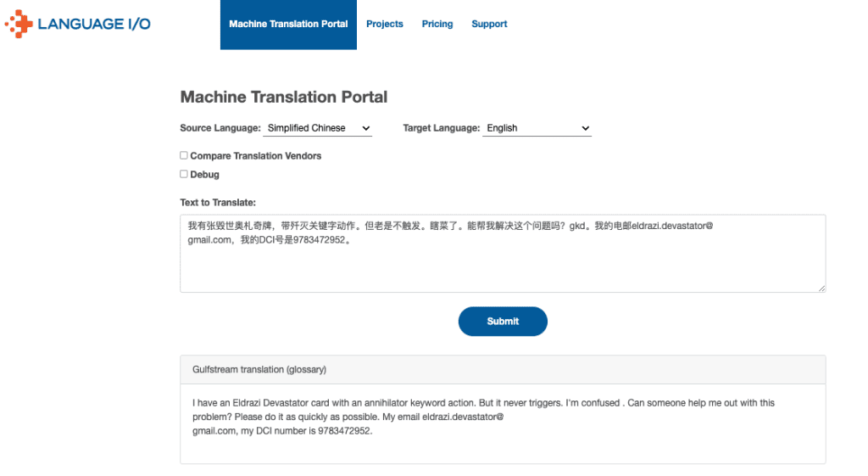Click the translated English output text
This screenshot has height=476, width=868.
click(x=483, y=416)
